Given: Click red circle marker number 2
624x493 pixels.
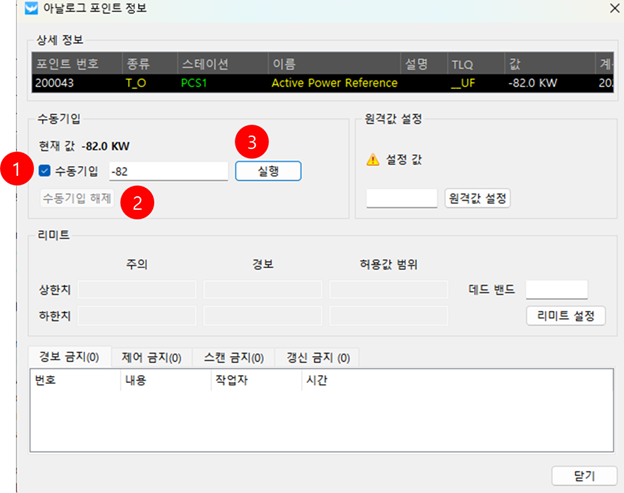Looking at the screenshot, I should click(x=137, y=203).
